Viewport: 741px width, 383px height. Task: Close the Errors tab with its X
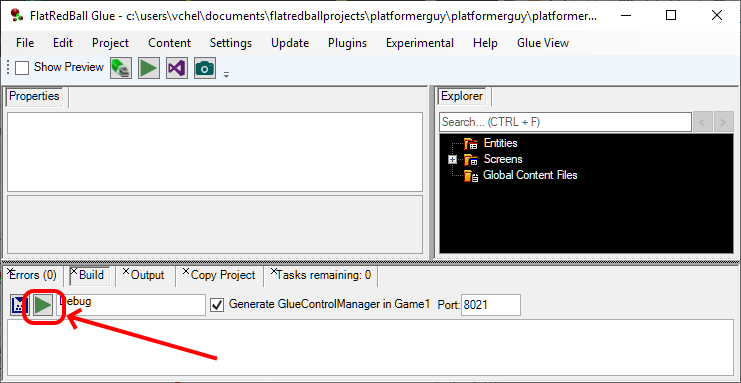(10, 271)
